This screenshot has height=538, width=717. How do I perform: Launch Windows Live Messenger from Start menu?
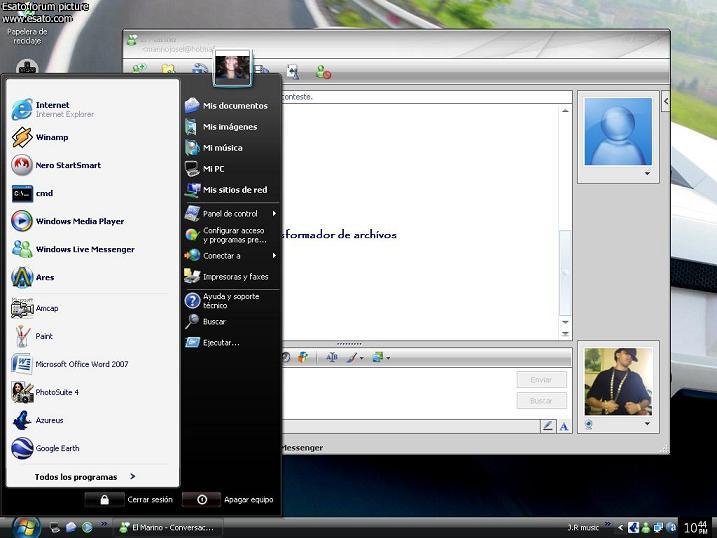[x=91, y=249]
